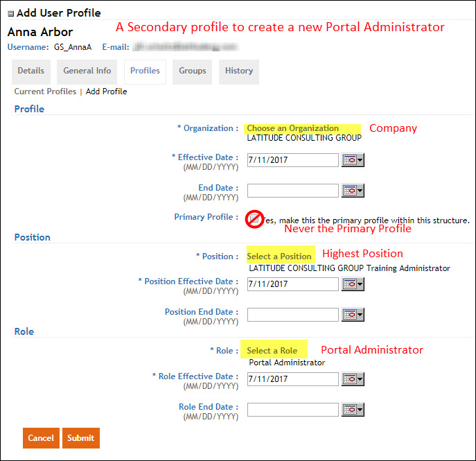Submit the new user profile
The width and height of the screenshot is (476, 461).
[81, 438]
